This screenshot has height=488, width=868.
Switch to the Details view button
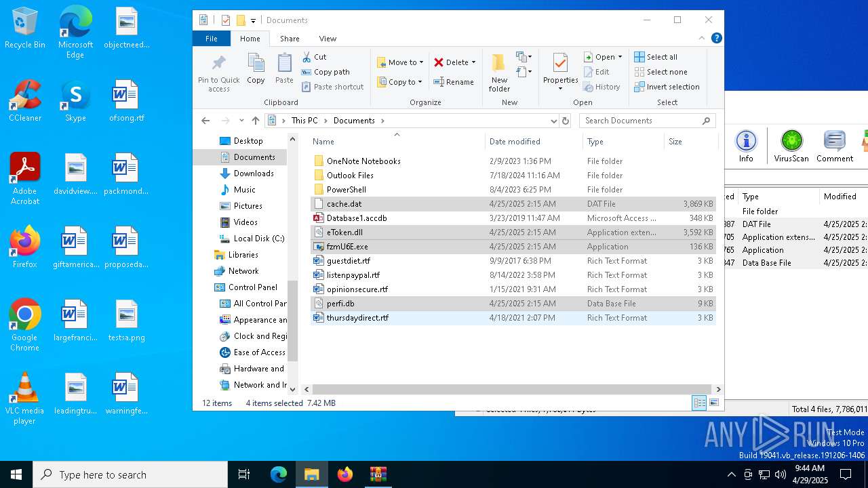pos(699,403)
